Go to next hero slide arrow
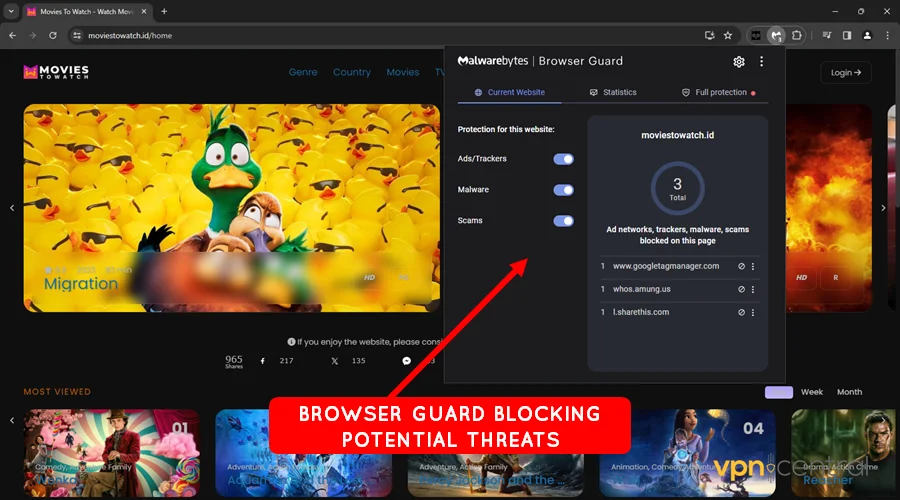The width and height of the screenshot is (900, 500). tap(883, 208)
